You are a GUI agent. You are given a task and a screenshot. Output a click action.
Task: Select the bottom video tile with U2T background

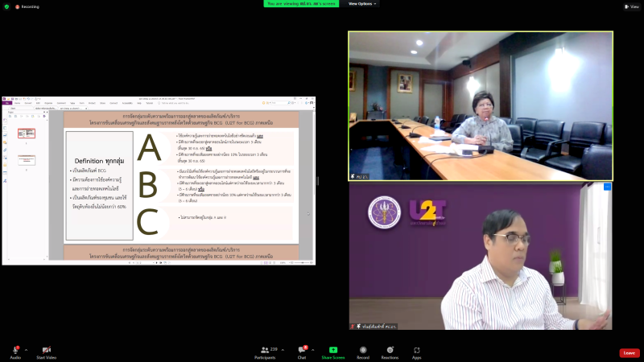pyautogui.click(x=480, y=256)
